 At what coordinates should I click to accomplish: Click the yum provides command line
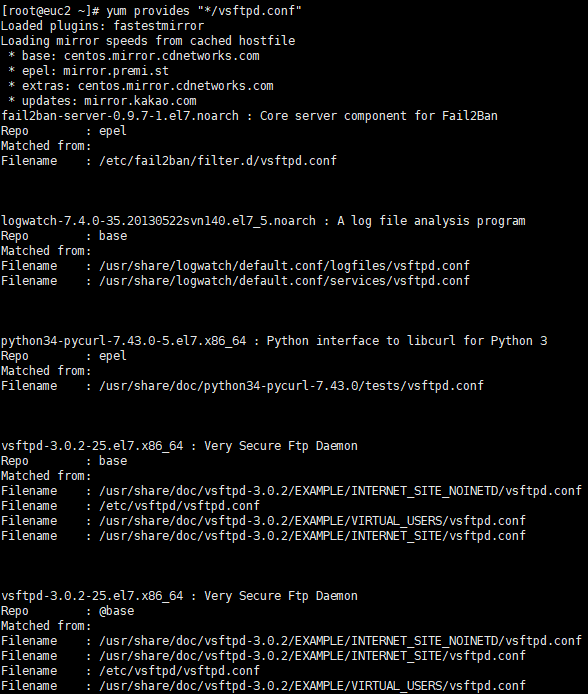(x=151, y=11)
